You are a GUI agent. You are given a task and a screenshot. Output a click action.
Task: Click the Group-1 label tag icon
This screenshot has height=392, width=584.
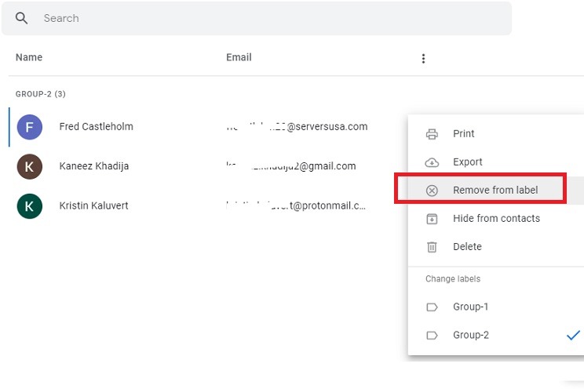pyautogui.click(x=432, y=307)
